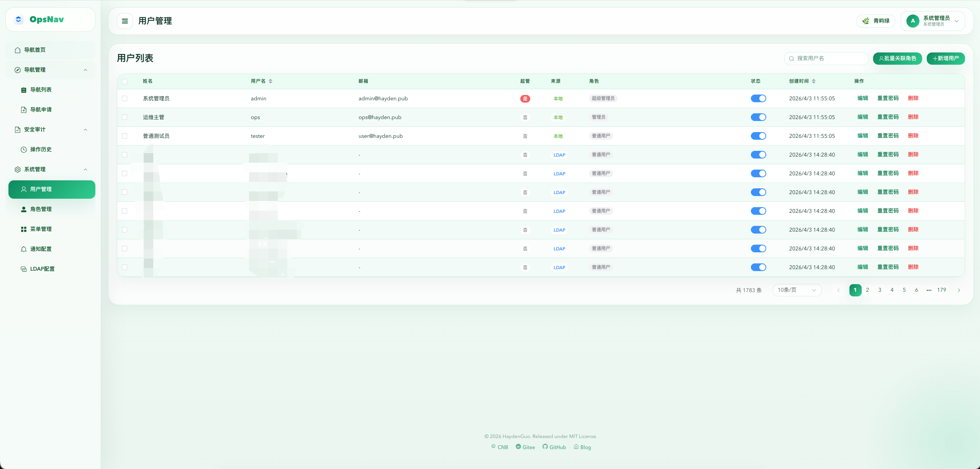Viewport: 980px width, 469px height.
Task: Toggle status switch for ops user
Action: click(758, 117)
